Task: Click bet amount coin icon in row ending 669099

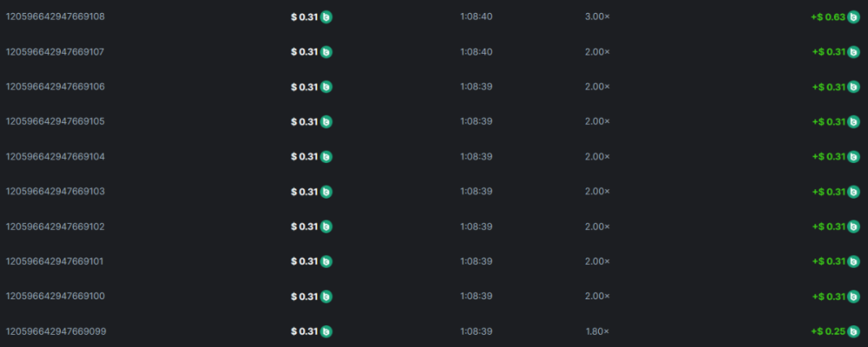Action: pyautogui.click(x=326, y=331)
